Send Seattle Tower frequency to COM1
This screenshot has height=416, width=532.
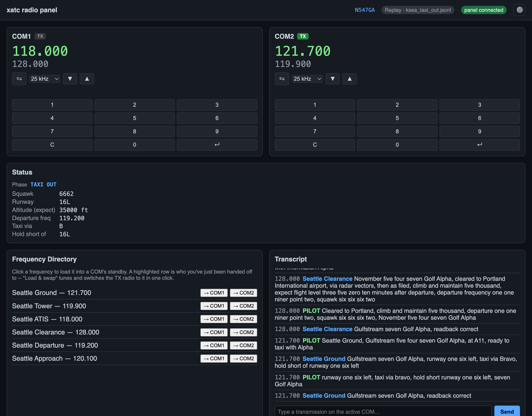[214, 306]
